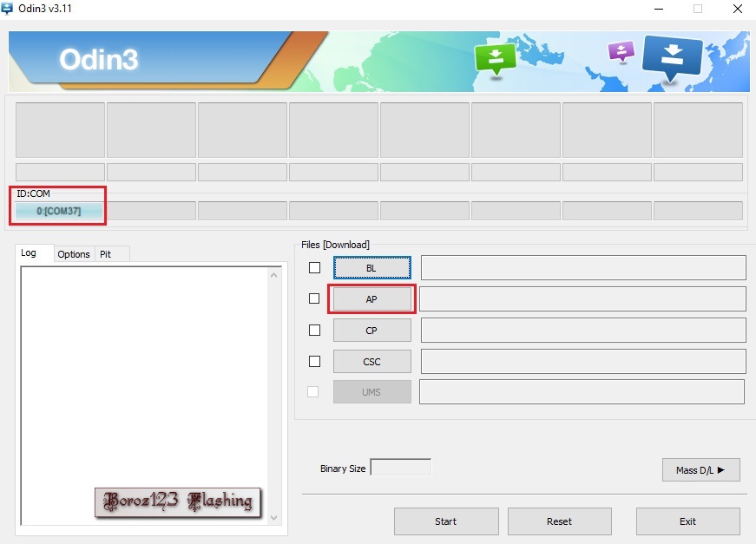
Task: Click the Binary Size field
Action: coord(401,467)
